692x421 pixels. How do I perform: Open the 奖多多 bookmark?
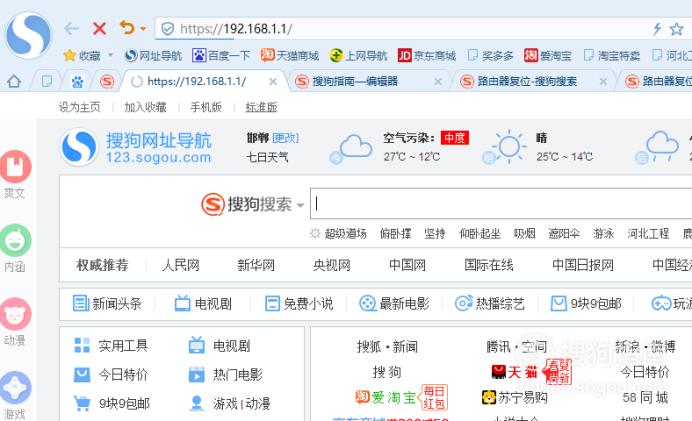point(490,56)
